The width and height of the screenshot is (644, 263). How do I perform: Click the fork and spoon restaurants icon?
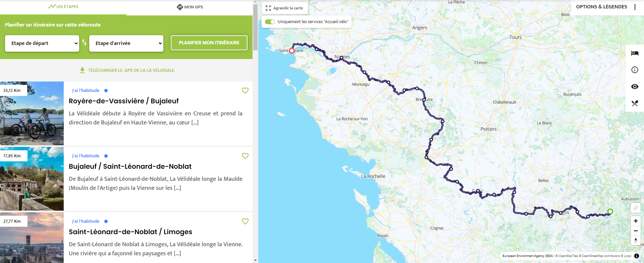pyautogui.click(x=635, y=103)
